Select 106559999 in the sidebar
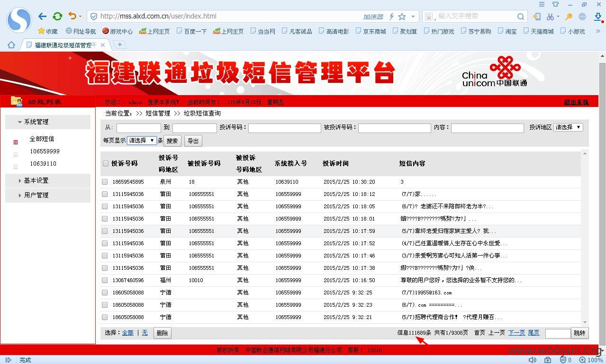The width and height of the screenshot is (606, 364). tap(45, 151)
